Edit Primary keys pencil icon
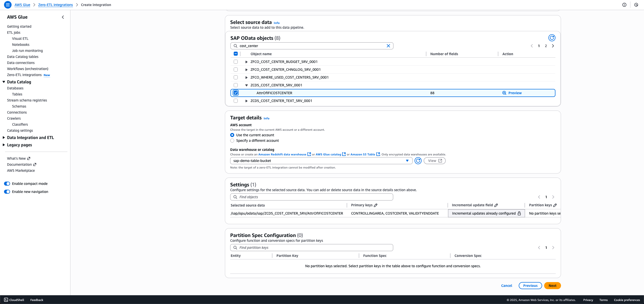 (376, 205)
